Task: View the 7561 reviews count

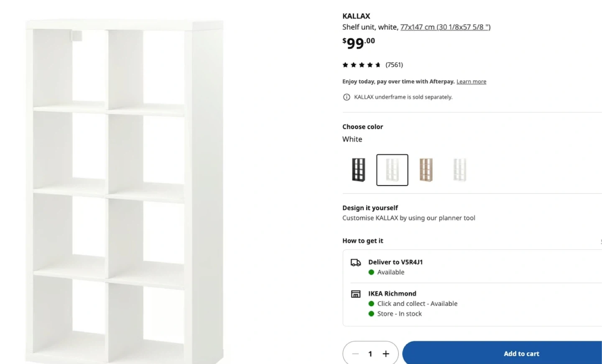Action: point(394,65)
